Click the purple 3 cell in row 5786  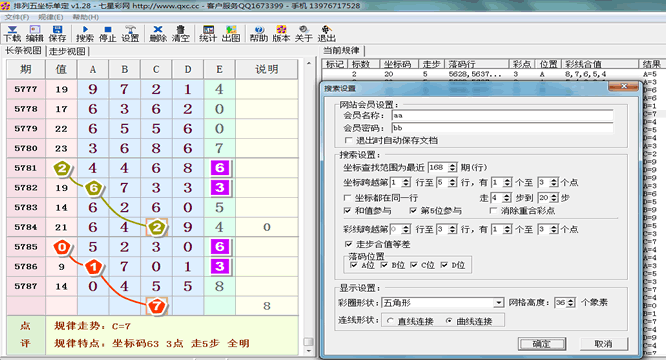click(220, 267)
